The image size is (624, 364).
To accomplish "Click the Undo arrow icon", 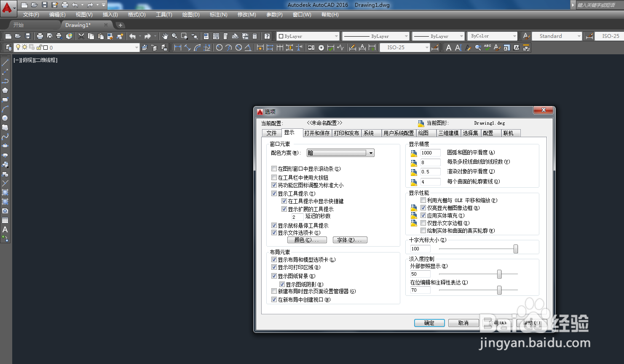I will point(132,36).
